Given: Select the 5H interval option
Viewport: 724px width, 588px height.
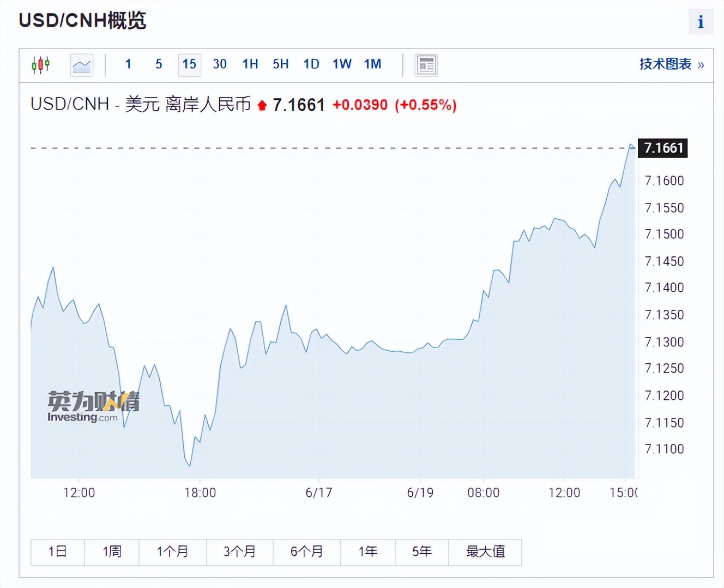Looking at the screenshot, I should [280, 64].
